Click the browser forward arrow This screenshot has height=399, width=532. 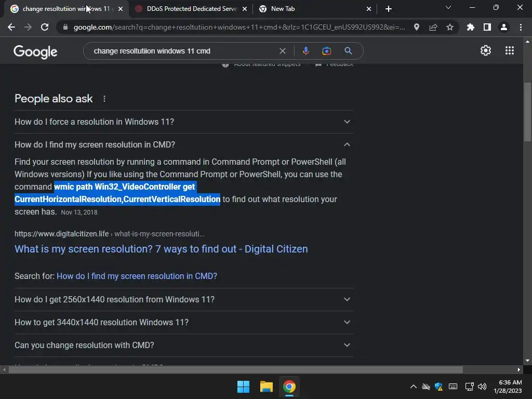pos(28,27)
